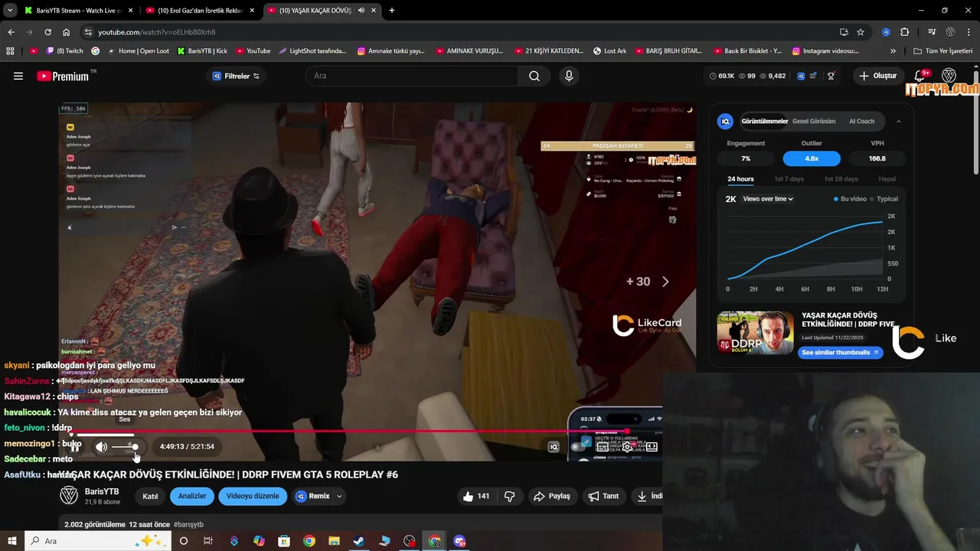The height and width of the screenshot is (551, 980).
Task: Open Microsoft Store from taskbar
Action: [284, 541]
